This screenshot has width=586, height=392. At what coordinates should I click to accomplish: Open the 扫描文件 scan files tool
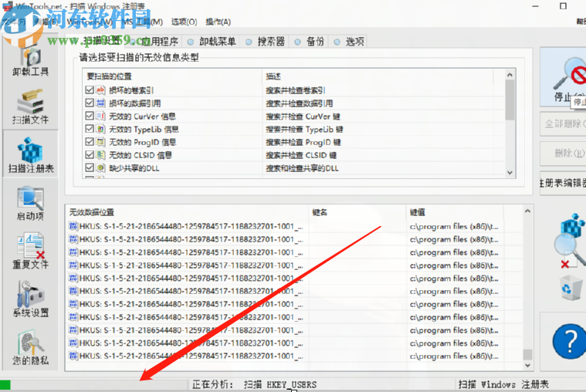point(31,107)
